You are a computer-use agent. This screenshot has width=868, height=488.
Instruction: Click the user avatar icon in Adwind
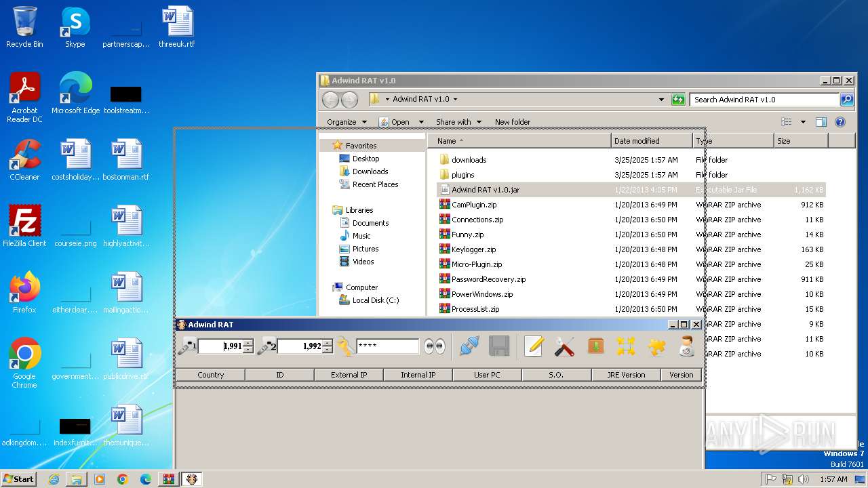[x=687, y=346]
